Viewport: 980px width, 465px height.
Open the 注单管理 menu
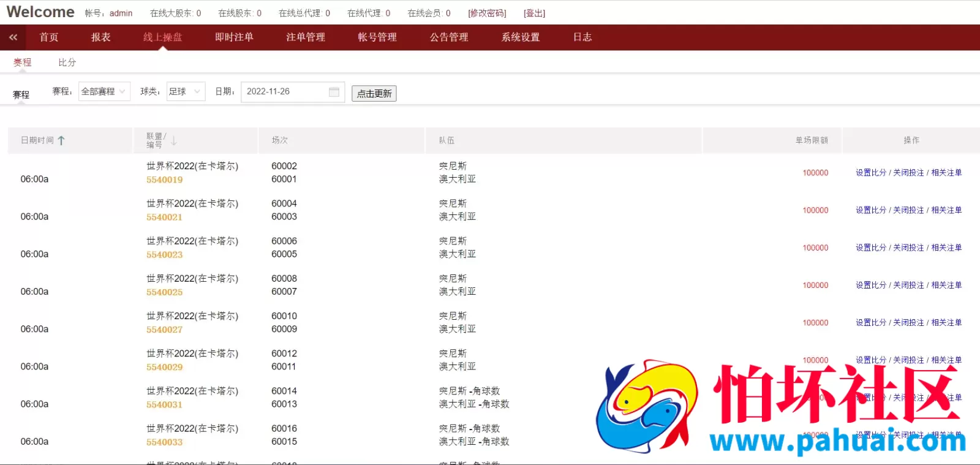coord(306,37)
